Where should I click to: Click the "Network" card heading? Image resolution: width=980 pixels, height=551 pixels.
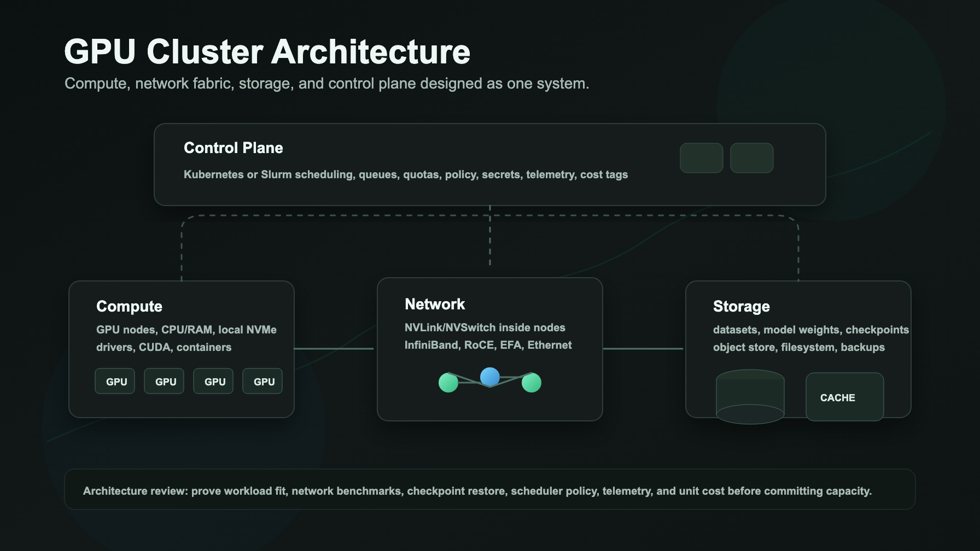[x=435, y=304]
